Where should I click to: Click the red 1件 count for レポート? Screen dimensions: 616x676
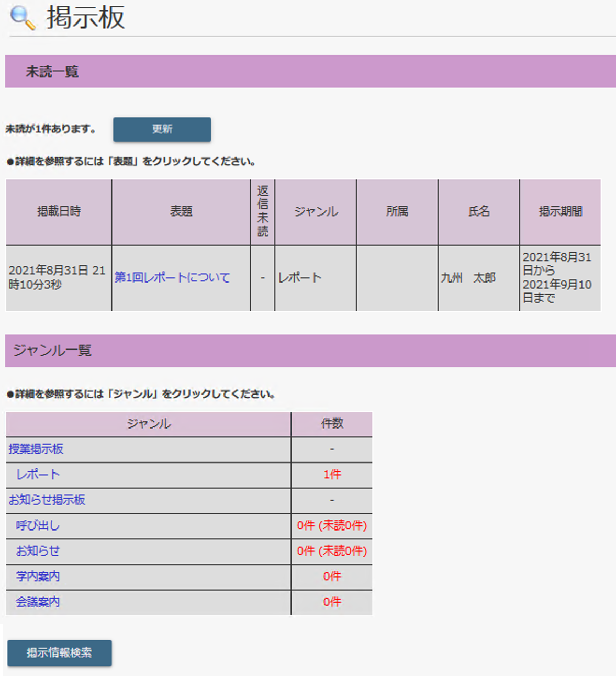[x=332, y=475]
